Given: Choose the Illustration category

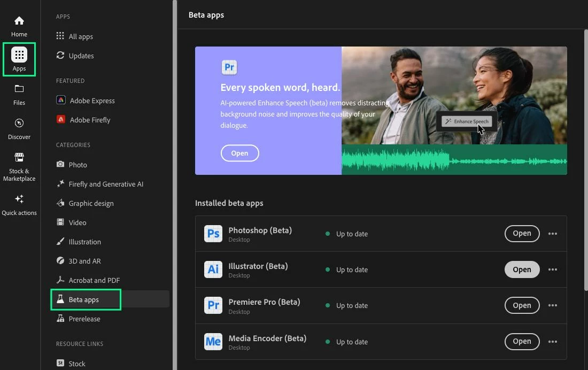Looking at the screenshot, I should coord(79,242).
